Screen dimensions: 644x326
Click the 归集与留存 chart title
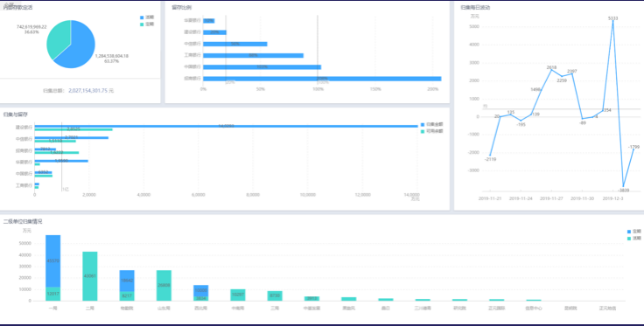click(x=16, y=114)
